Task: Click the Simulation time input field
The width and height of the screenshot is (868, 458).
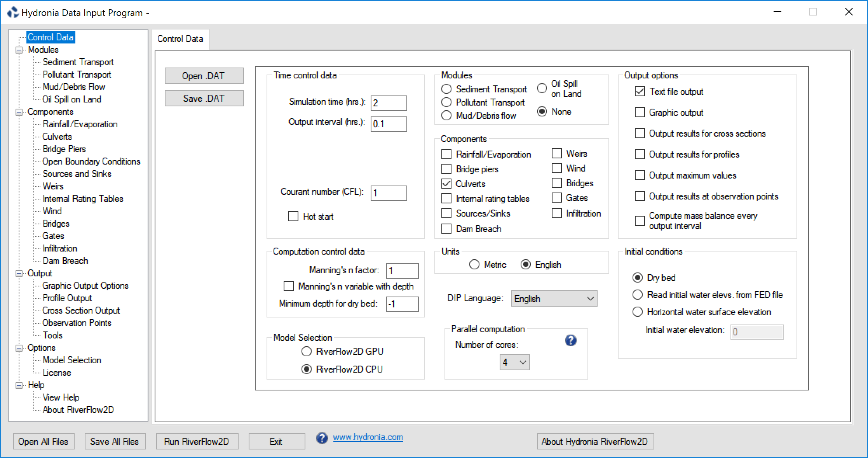Action: tap(389, 103)
